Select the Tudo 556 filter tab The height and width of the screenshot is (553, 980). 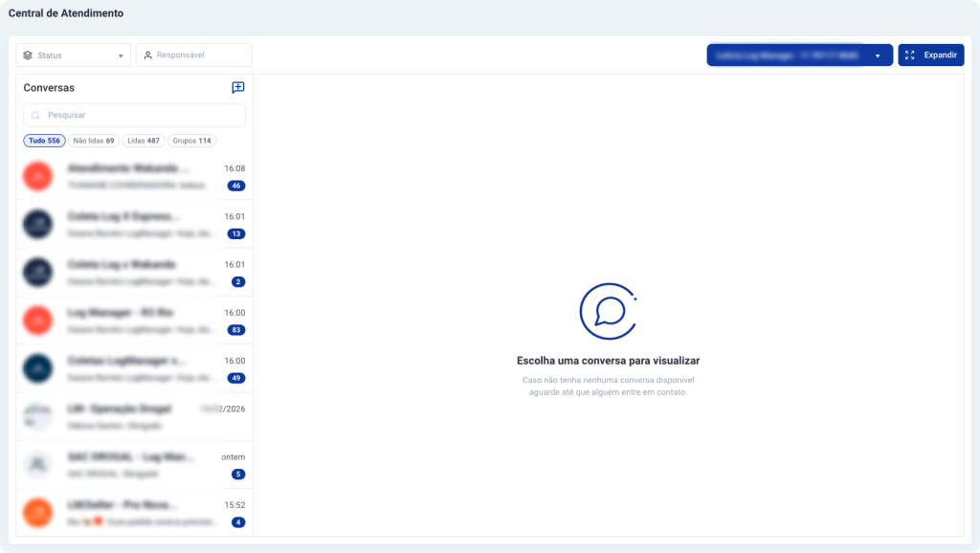tap(44, 141)
